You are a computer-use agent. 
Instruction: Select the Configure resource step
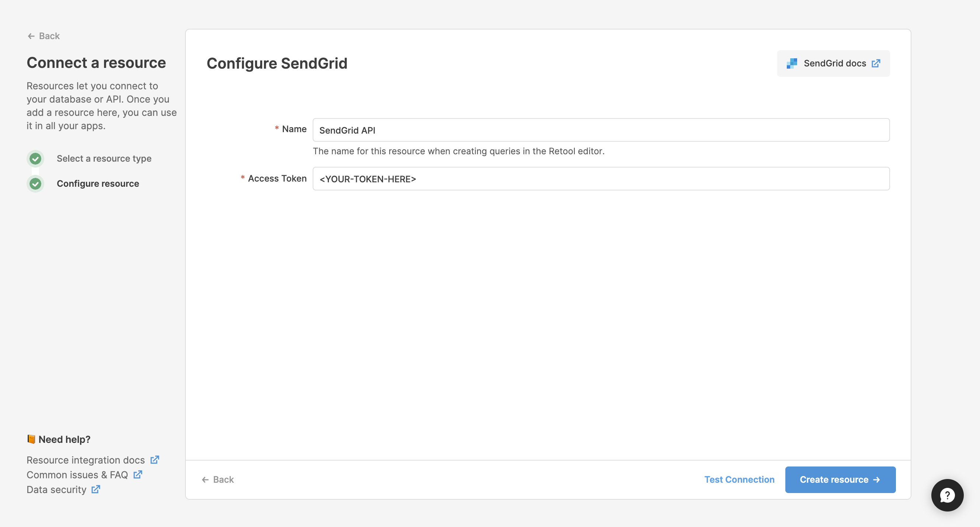[98, 183]
